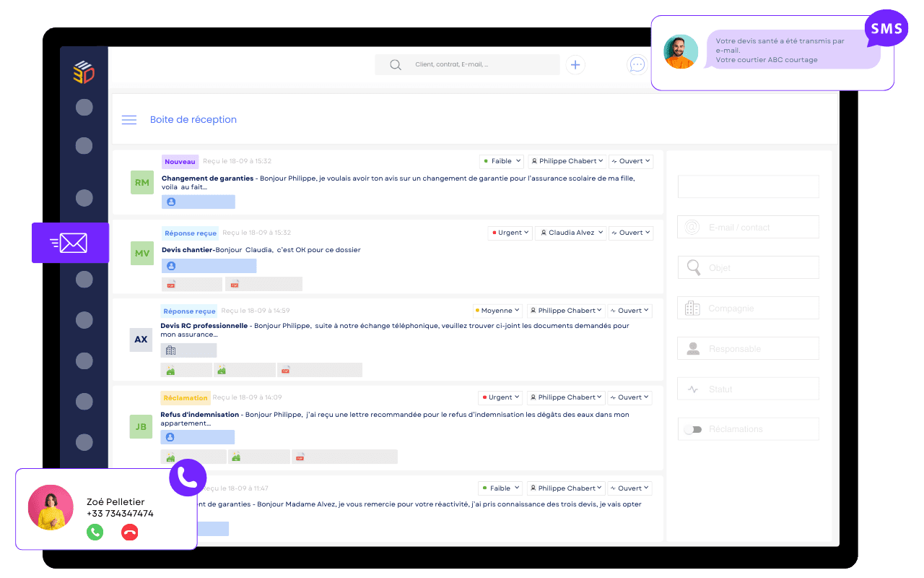The width and height of the screenshot is (924, 578).
Task: Open the Faible priority dropdown on Changement de garanties
Action: coord(502,161)
